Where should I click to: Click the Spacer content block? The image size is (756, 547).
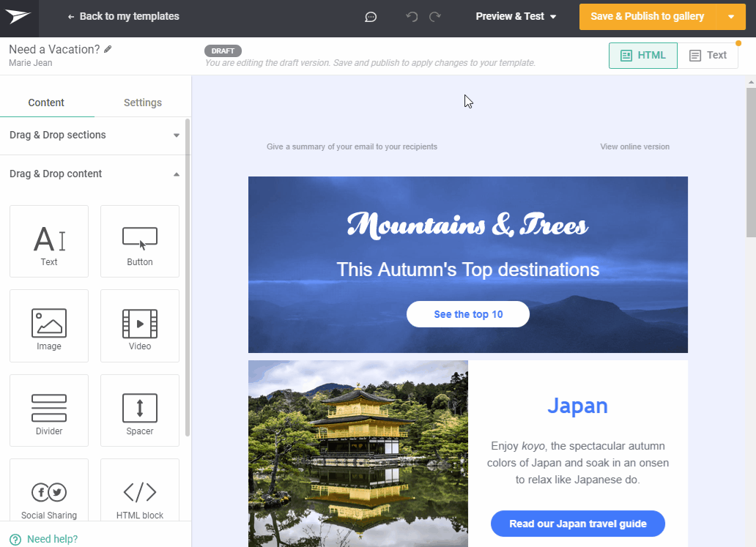(139, 410)
